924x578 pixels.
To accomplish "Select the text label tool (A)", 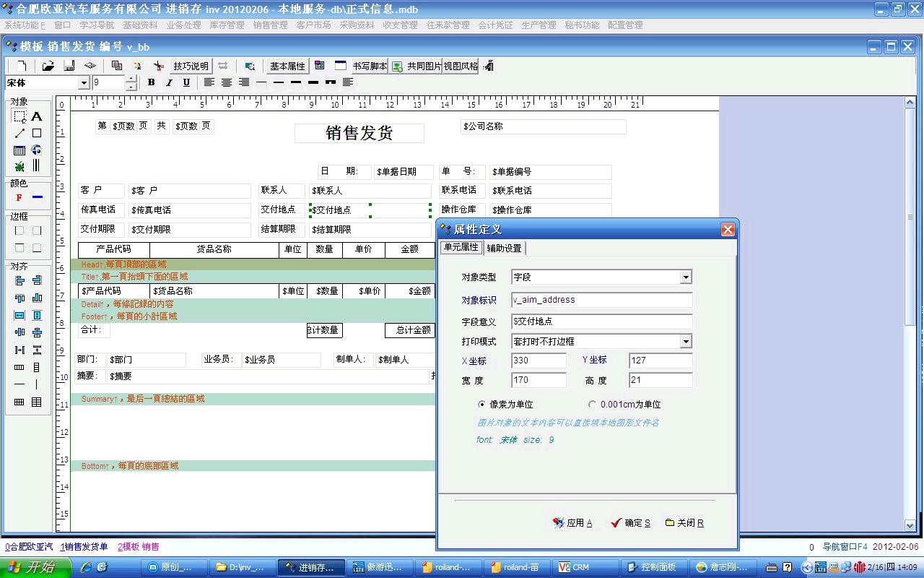I will (37, 116).
